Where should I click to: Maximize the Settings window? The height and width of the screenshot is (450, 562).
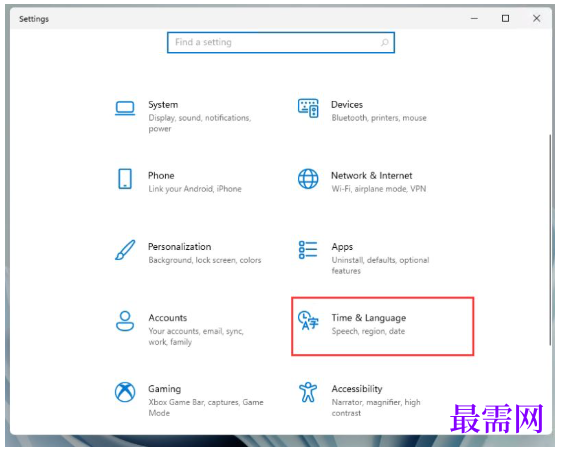click(505, 18)
